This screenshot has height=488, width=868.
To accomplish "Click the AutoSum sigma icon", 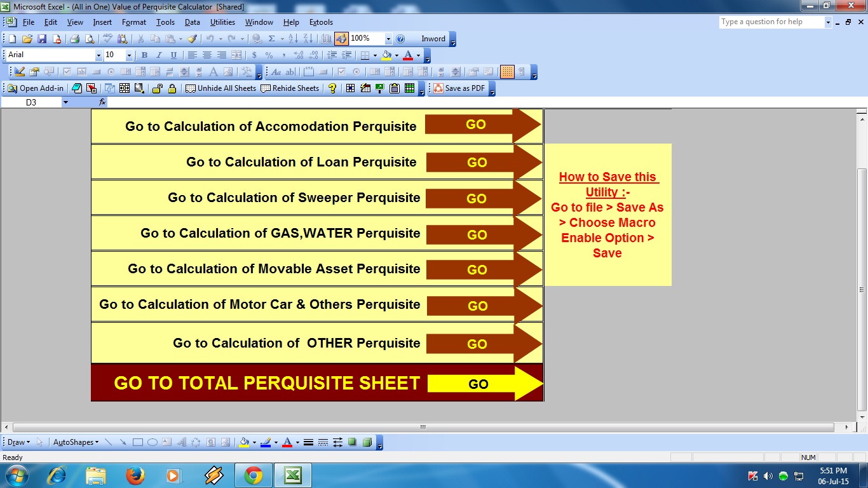I will (272, 39).
